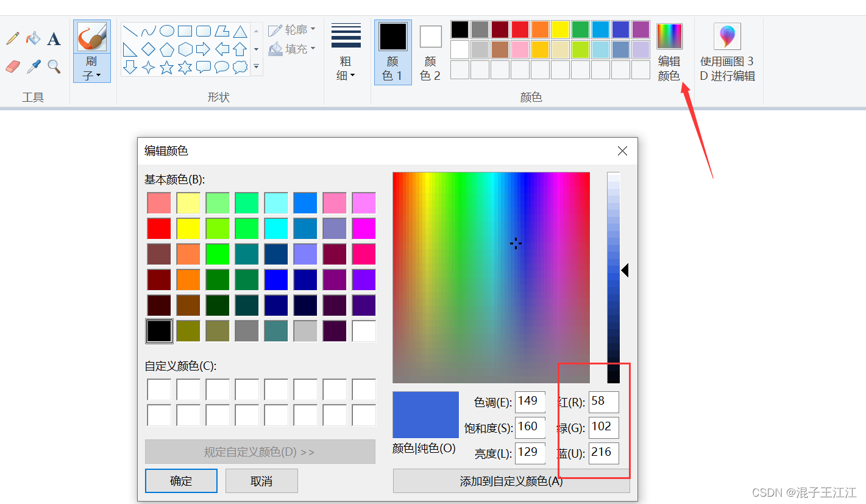The height and width of the screenshot is (504, 866).
Task: Choose the diamond shape
Action: tap(148, 49)
